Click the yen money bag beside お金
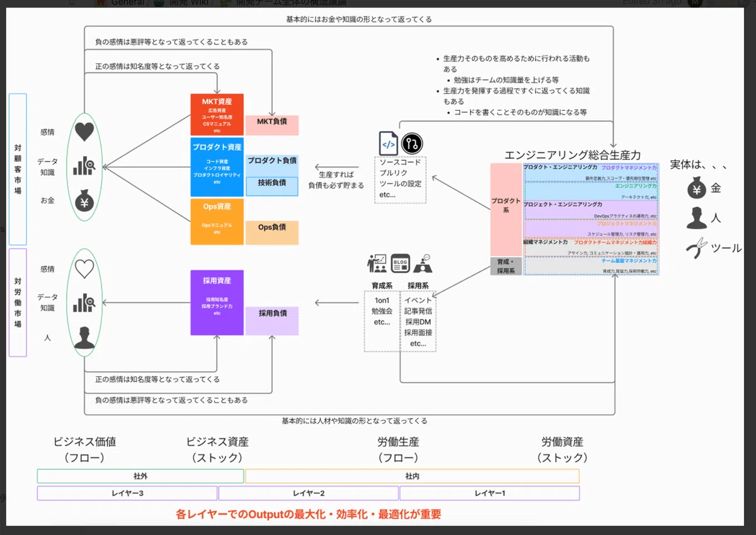Screen dimensions: 756x535 click(x=84, y=202)
